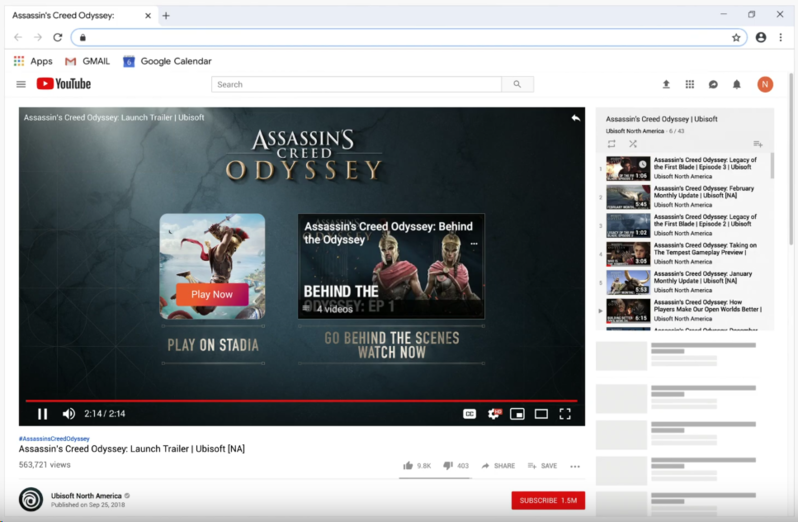Viewport: 798px width, 522px height.
Task: Switch to theater mode
Action: click(x=541, y=414)
